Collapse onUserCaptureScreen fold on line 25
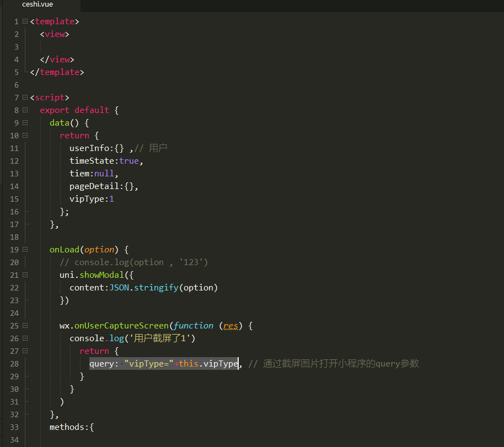 [x=25, y=326]
